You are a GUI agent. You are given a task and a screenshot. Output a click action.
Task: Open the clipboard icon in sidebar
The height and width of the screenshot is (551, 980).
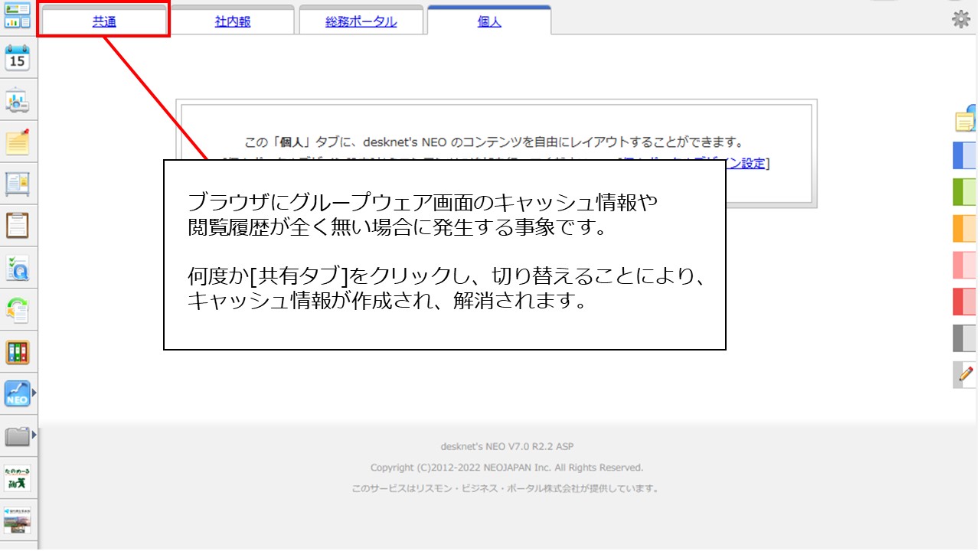click(17, 226)
